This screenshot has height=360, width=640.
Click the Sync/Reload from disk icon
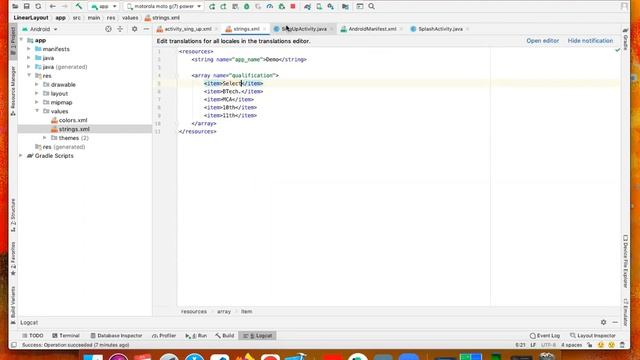click(x=38, y=7)
